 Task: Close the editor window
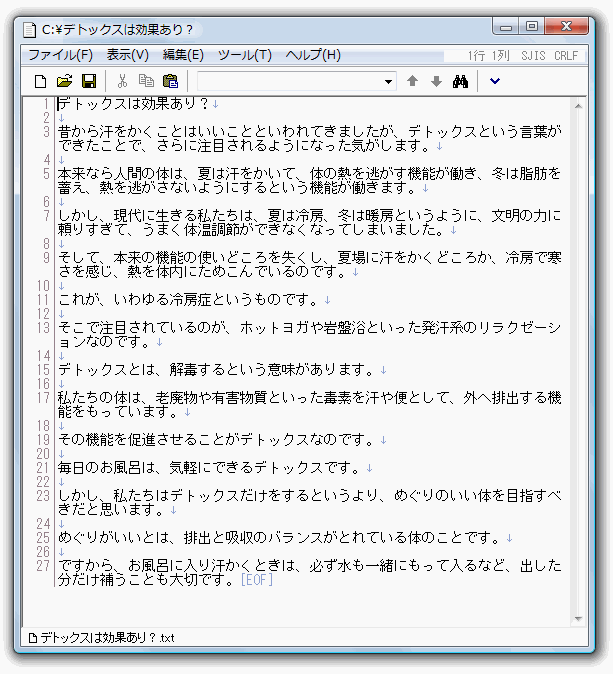(566, 26)
